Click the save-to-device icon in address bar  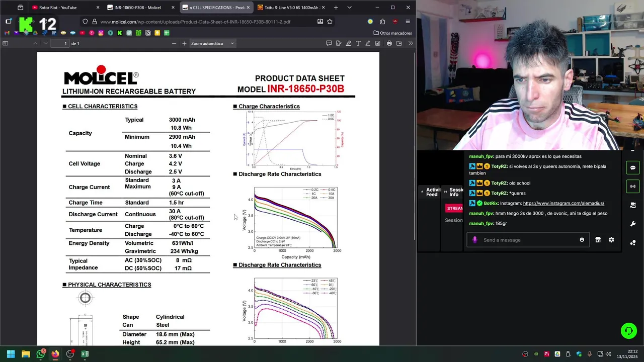click(x=320, y=22)
